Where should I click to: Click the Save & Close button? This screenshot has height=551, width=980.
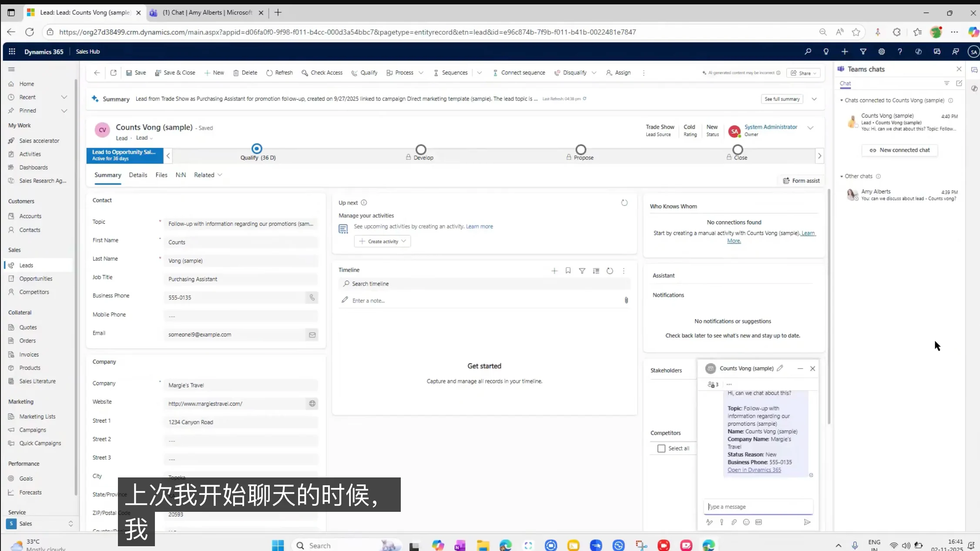[x=175, y=73]
